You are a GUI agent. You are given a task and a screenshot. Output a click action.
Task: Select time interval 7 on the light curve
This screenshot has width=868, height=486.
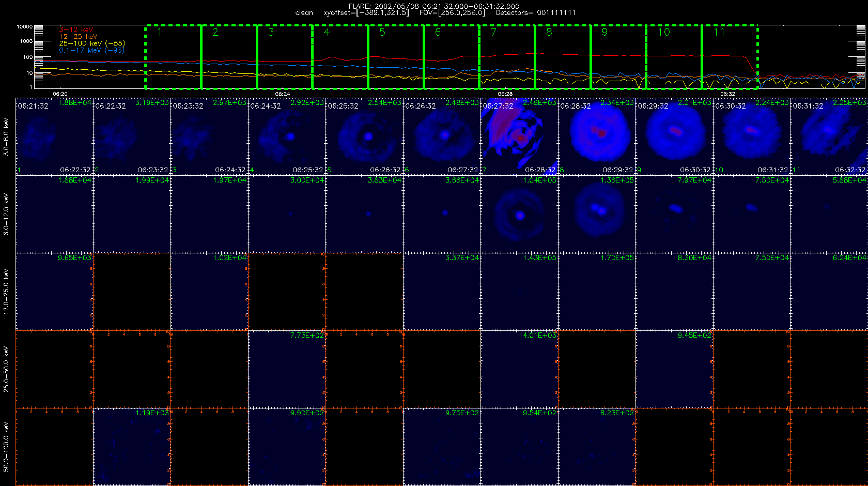click(507, 57)
